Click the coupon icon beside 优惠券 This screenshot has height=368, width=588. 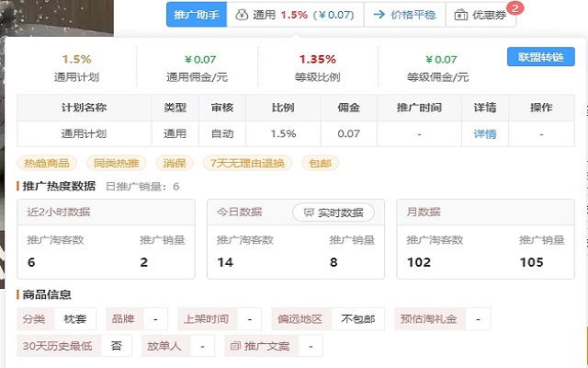pyautogui.click(x=461, y=15)
